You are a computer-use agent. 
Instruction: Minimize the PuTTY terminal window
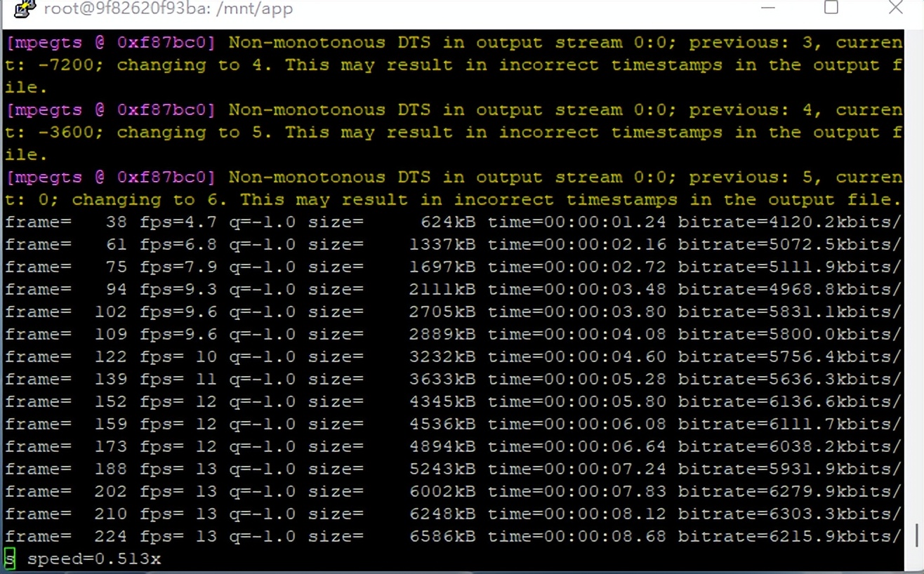click(768, 8)
